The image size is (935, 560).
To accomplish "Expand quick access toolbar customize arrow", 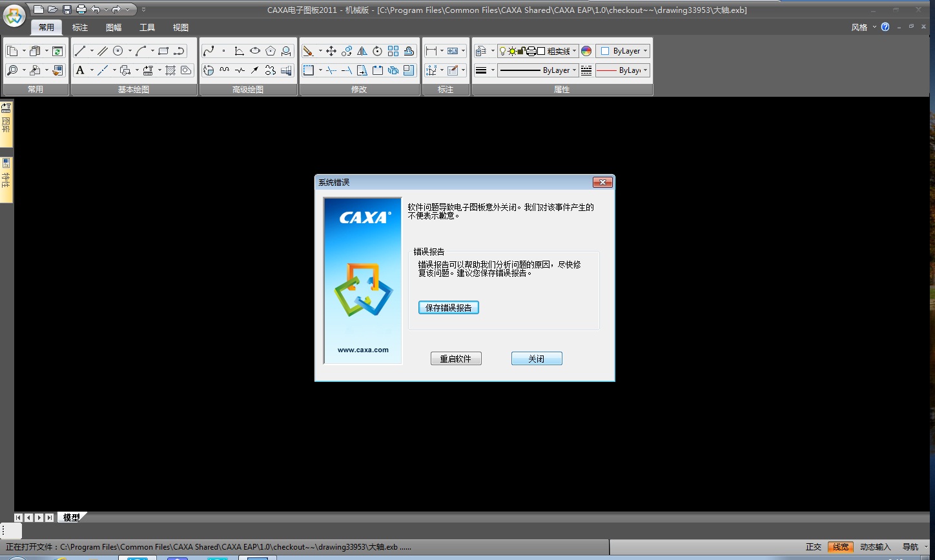I will point(143,9).
